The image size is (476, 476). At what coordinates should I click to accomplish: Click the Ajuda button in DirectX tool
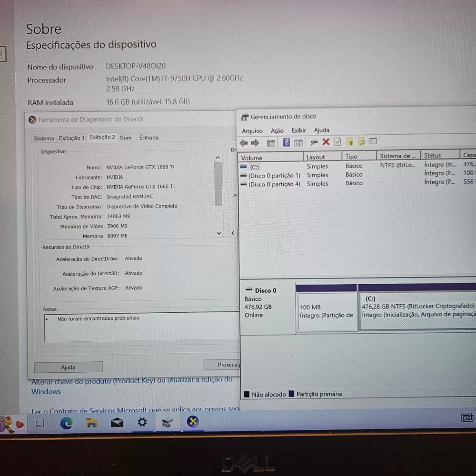[x=68, y=367]
